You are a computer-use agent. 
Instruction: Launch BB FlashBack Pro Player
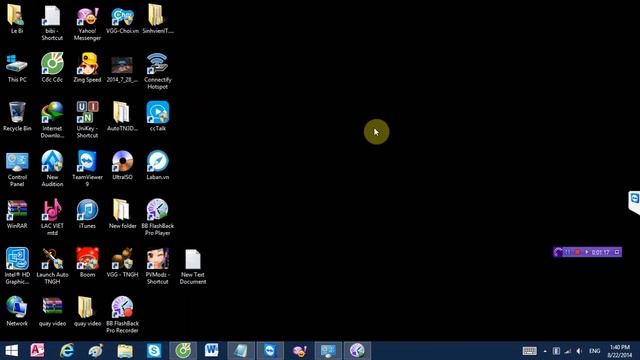[x=158, y=217]
